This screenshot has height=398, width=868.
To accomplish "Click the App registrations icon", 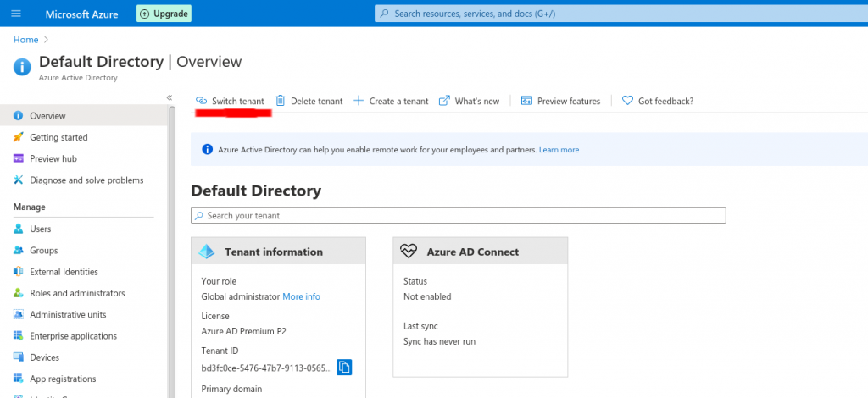I will [19, 379].
